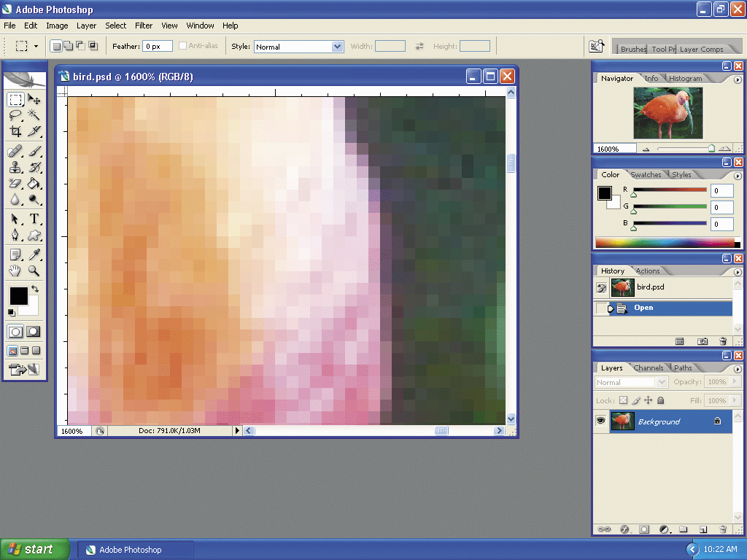Image resolution: width=747 pixels, height=560 pixels.
Task: Click the foreground color swatch in Color panel
Action: click(x=605, y=193)
